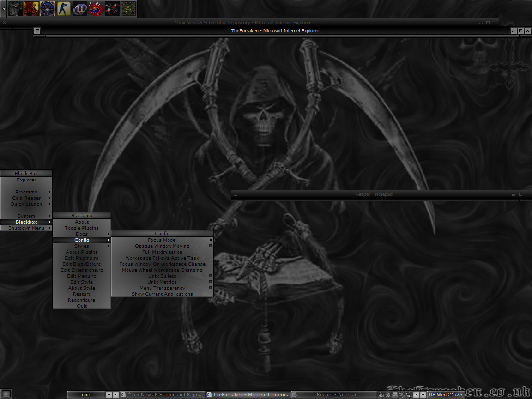Launch the Counter-Strike icon in the top dock
The width and height of the screenshot is (532, 399).
pos(63,8)
